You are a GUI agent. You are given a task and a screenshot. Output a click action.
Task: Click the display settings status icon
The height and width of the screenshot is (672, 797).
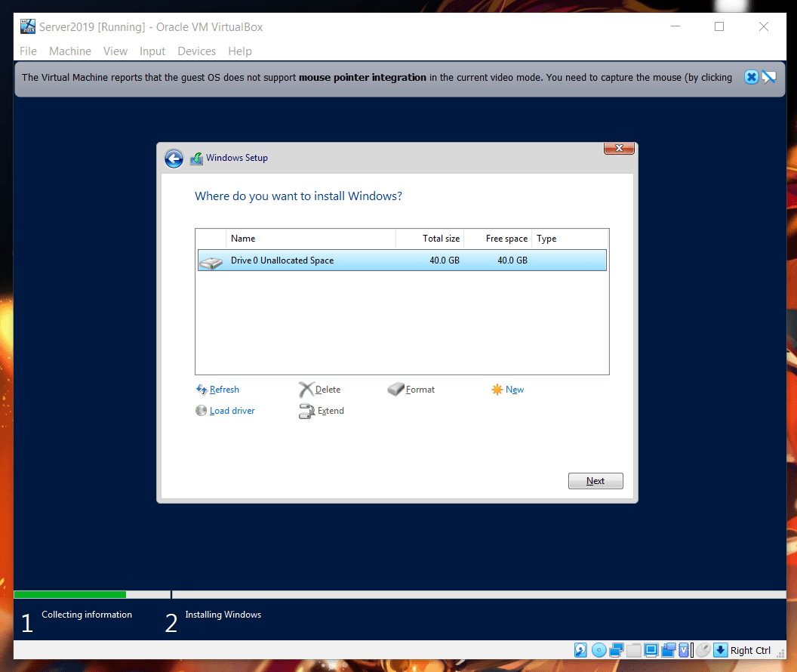tap(651, 650)
